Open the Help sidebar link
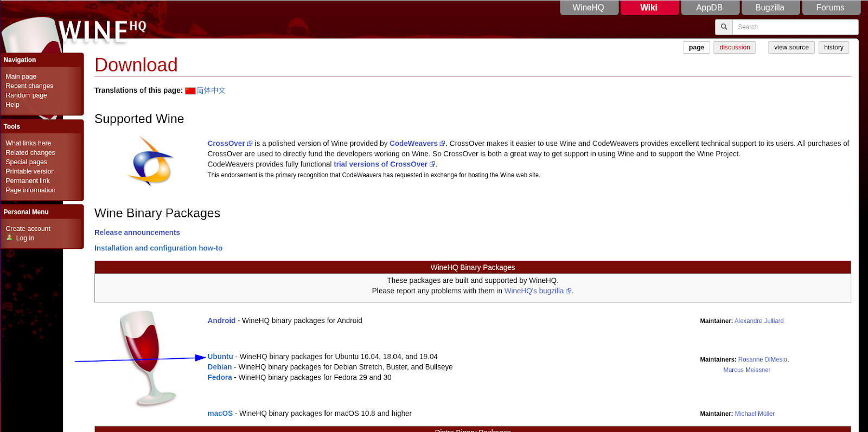This screenshot has height=432, width=868. pos(12,105)
